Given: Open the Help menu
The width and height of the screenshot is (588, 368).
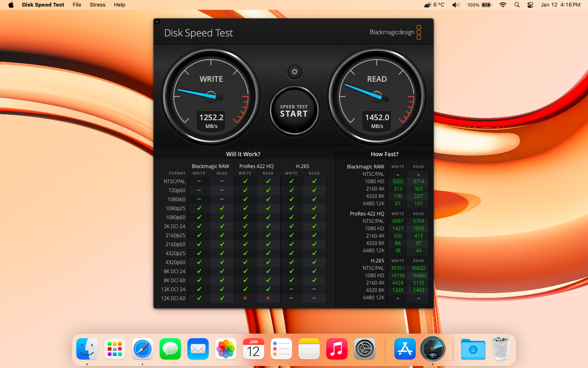Looking at the screenshot, I should [x=119, y=5].
